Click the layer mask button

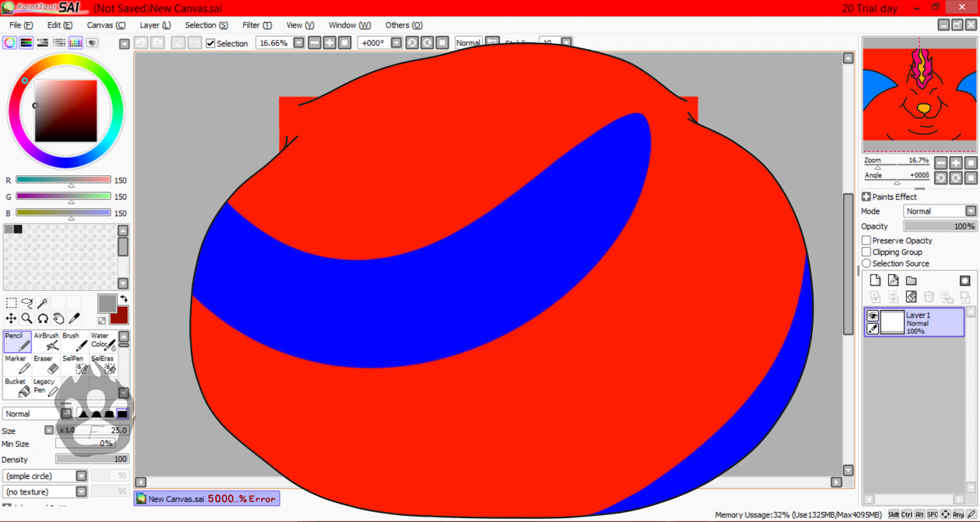[965, 281]
